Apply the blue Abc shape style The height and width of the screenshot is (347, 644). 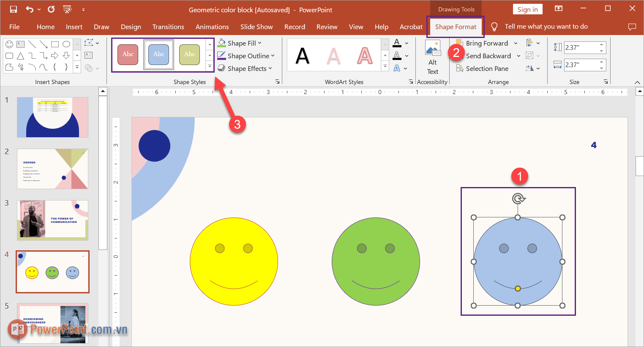coord(159,54)
